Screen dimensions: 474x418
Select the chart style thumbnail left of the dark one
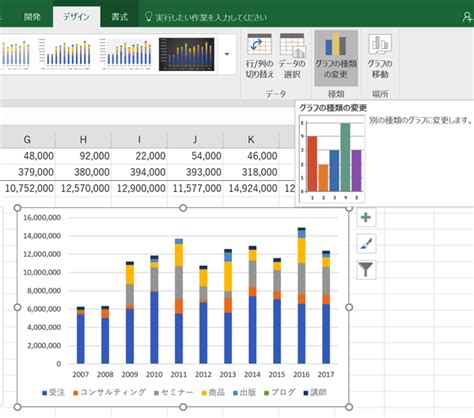(126, 54)
